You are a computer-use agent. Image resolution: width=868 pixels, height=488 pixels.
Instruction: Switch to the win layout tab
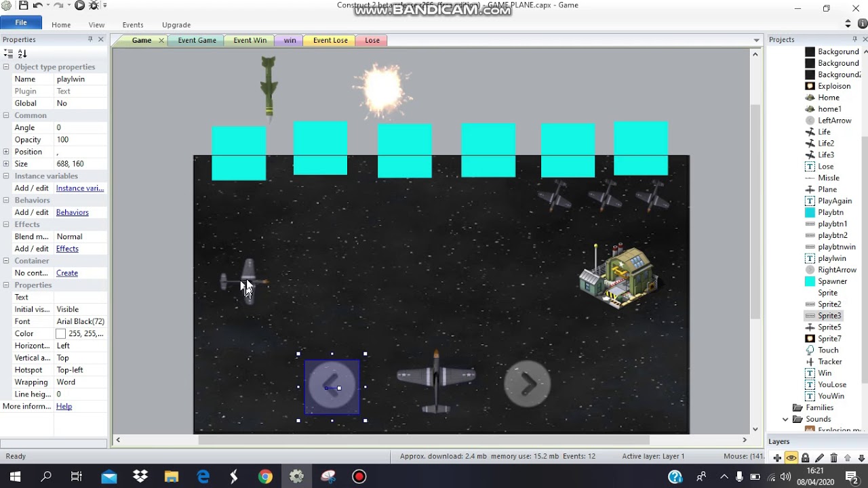[x=290, y=40]
